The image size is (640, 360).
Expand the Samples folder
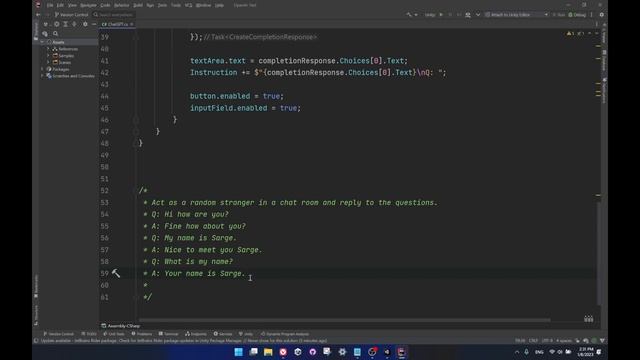click(48, 56)
